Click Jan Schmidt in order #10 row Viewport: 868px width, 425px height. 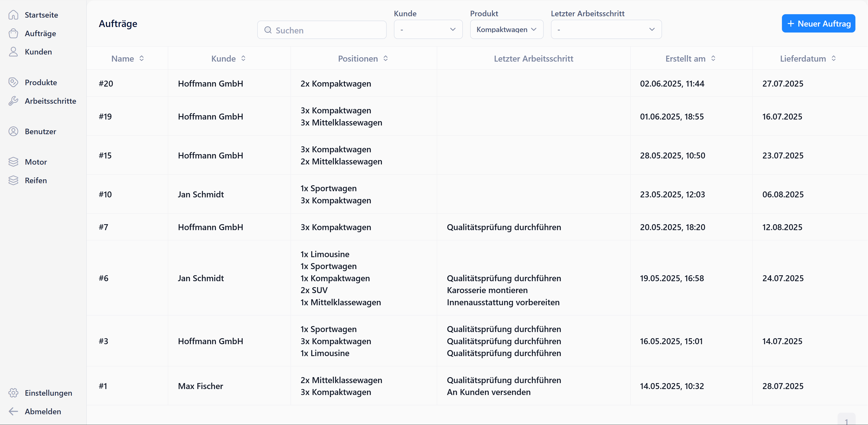click(x=201, y=194)
